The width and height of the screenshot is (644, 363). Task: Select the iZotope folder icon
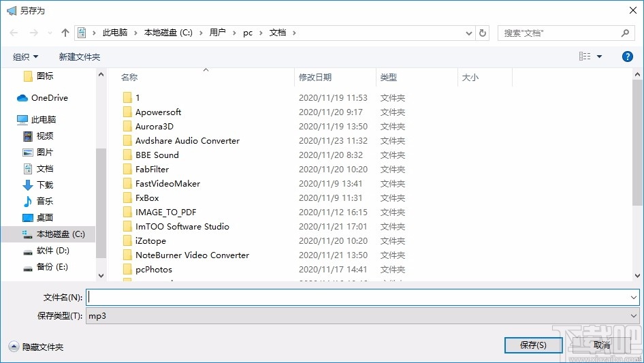click(x=127, y=241)
